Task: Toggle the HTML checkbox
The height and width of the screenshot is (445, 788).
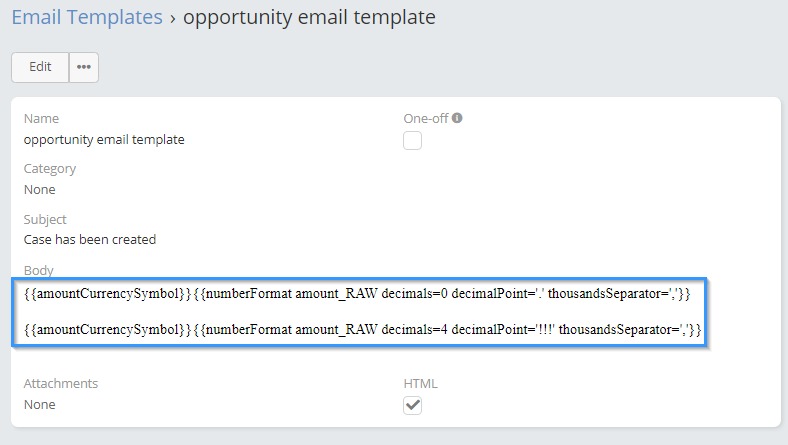Action: (412, 405)
